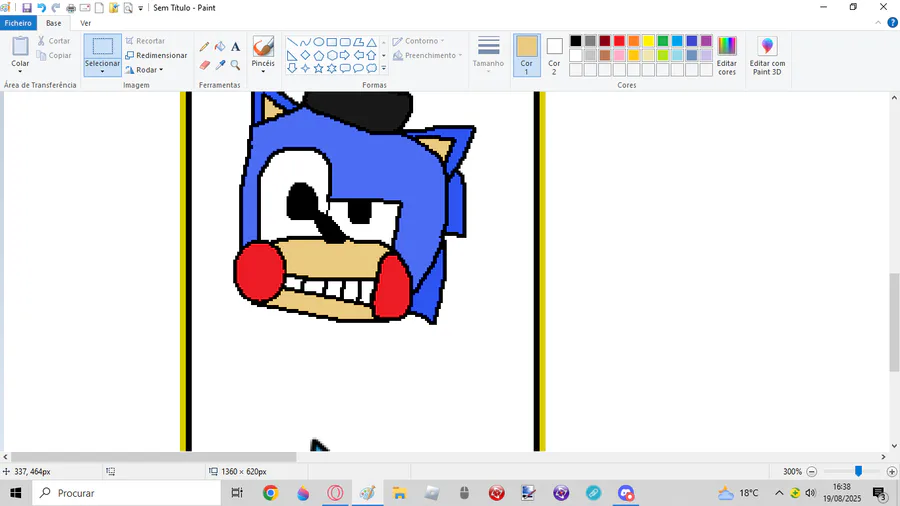
Task: Open Google Chrome from taskbar
Action: [x=270, y=493]
